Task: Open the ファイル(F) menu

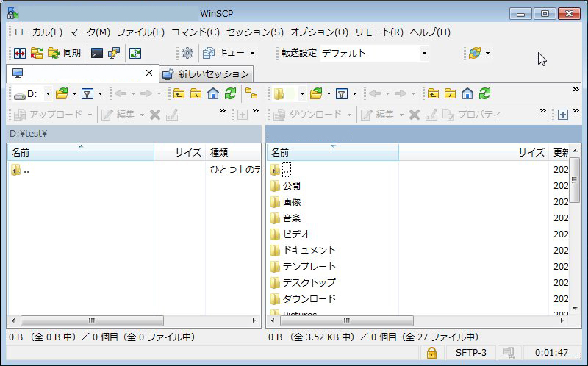Action: click(140, 32)
